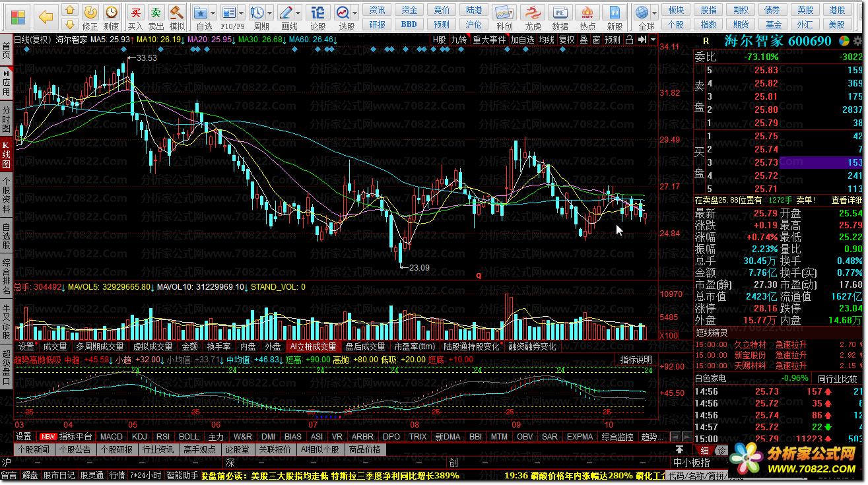Click the 卖出 sell icon

[156, 17]
